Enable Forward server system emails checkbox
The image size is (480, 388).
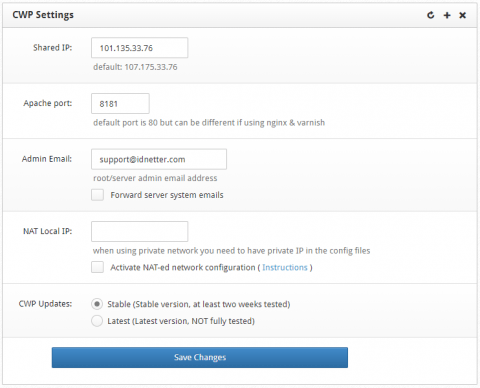coord(97,195)
